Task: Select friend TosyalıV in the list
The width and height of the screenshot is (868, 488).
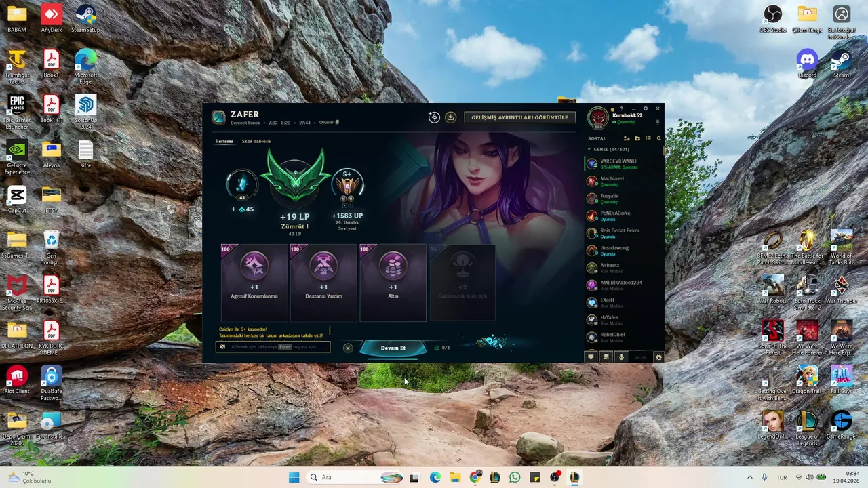Action: [624, 199]
